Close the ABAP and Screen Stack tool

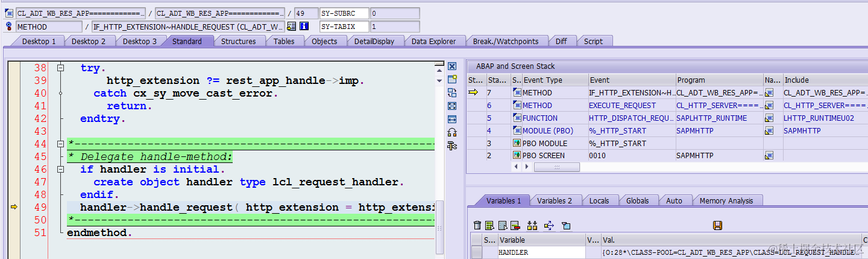click(x=452, y=66)
